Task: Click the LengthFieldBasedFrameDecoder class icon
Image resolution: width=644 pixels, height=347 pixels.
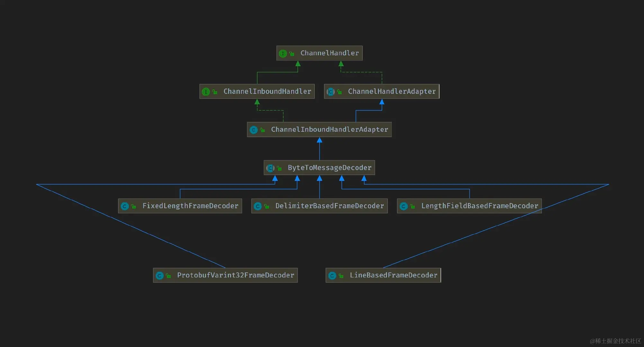Action: click(404, 206)
